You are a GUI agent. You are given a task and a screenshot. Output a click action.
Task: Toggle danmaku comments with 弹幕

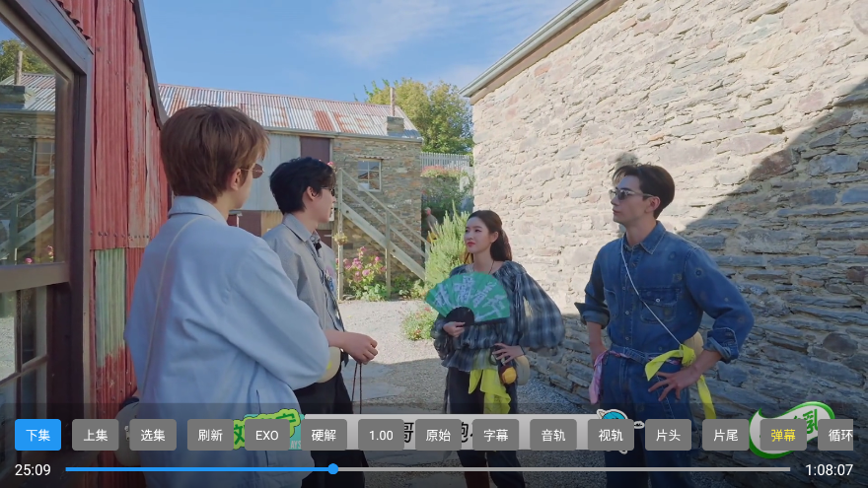pyautogui.click(x=783, y=435)
